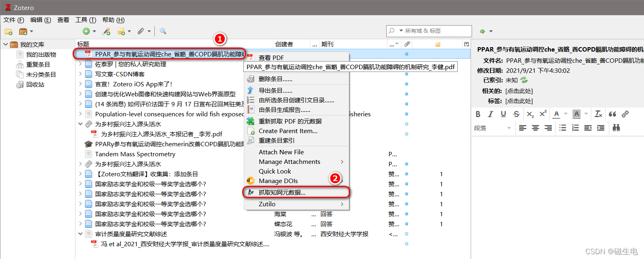
Task: Toggle underline formatting in note editor
Action: click(504, 114)
